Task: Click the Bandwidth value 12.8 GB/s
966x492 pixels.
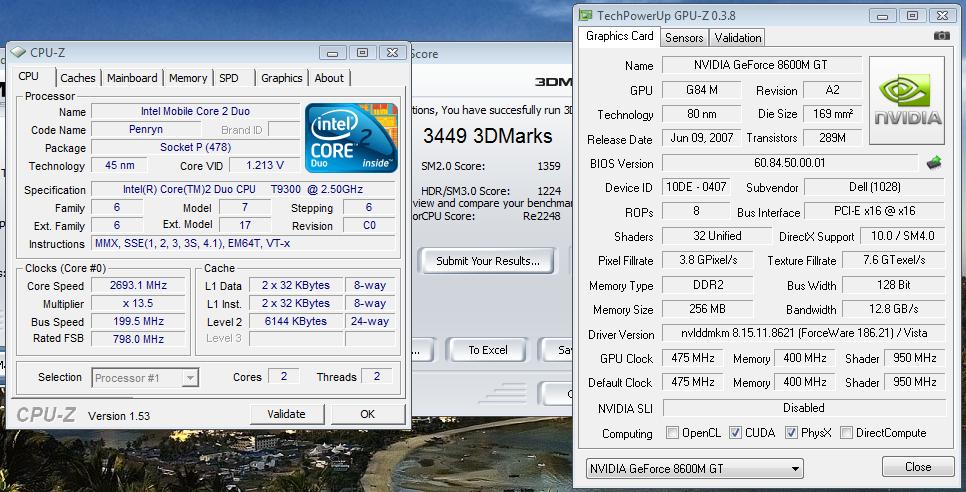Action: pyautogui.click(x=893, y=309)
